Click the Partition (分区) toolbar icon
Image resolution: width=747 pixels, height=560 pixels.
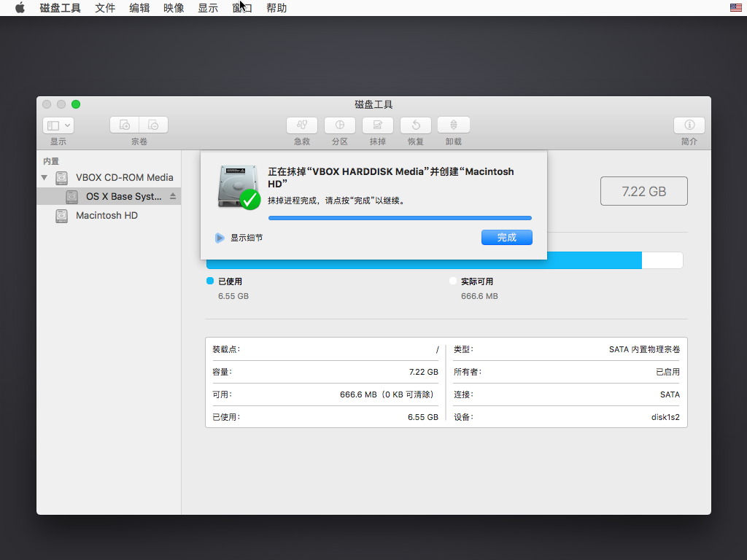pos(339,125)
